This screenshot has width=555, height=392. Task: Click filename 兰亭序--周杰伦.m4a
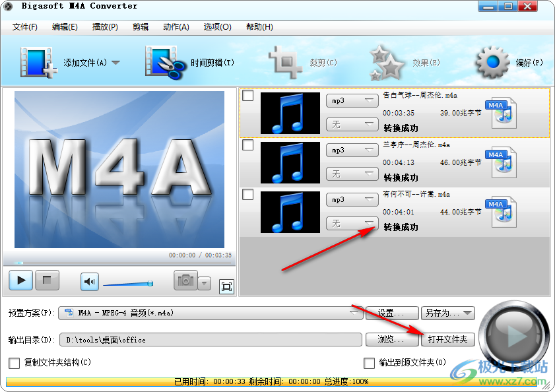pos(416,145)
